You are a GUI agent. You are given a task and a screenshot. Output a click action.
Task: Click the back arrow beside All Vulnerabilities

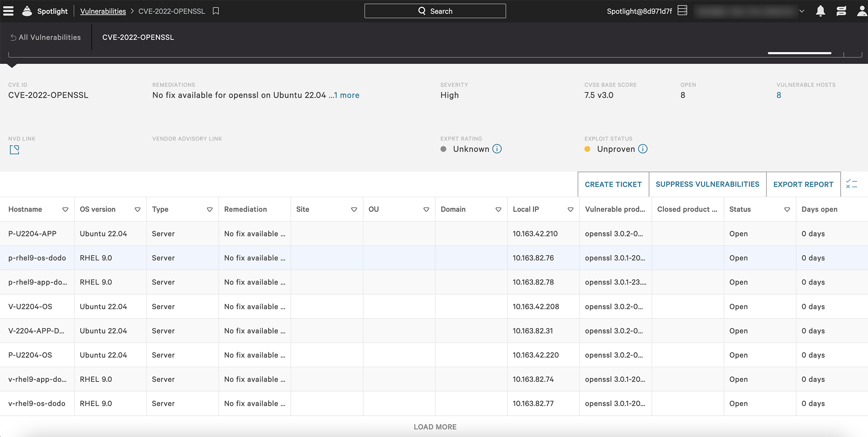pos(13,37)
